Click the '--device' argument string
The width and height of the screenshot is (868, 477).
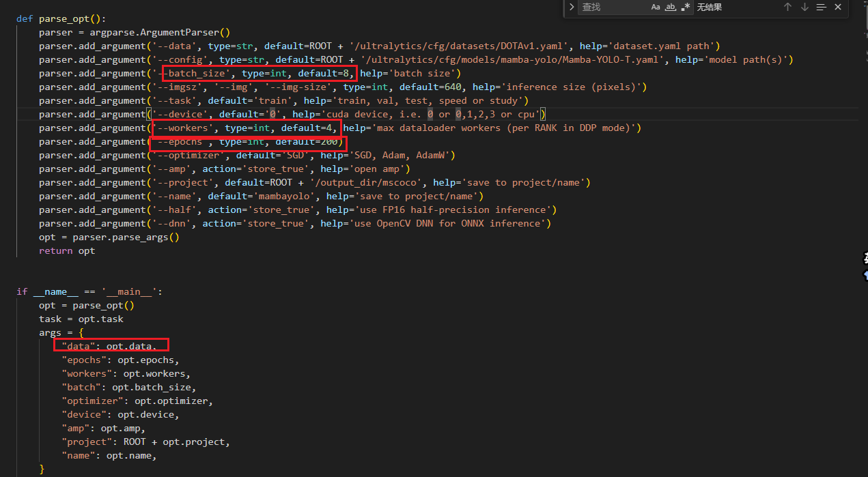tap(180, 114)
